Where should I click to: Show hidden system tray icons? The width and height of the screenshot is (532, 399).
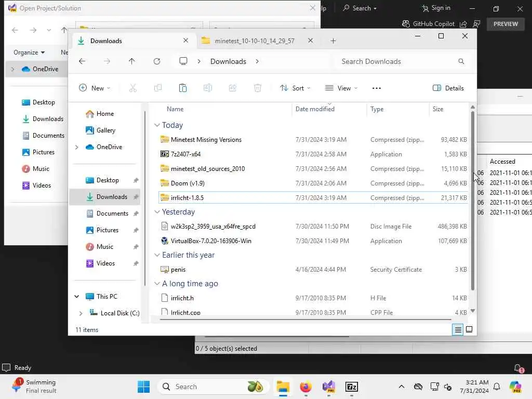(x=402, y=387)
